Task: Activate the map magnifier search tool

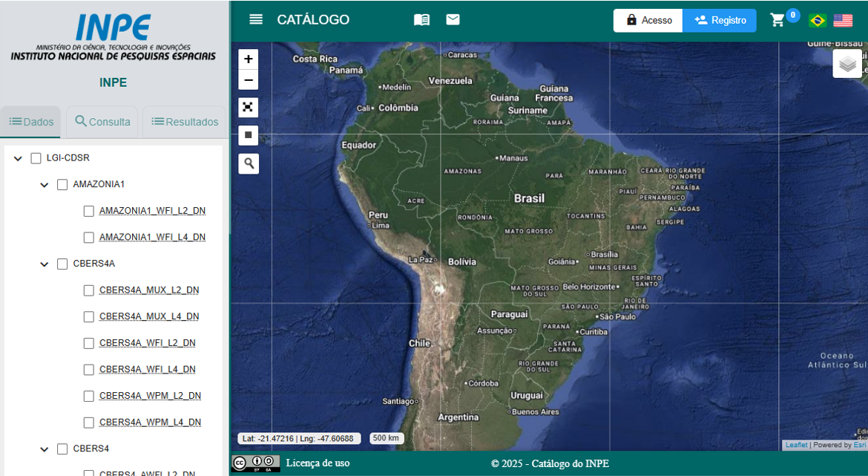Action: click(249, 163)
